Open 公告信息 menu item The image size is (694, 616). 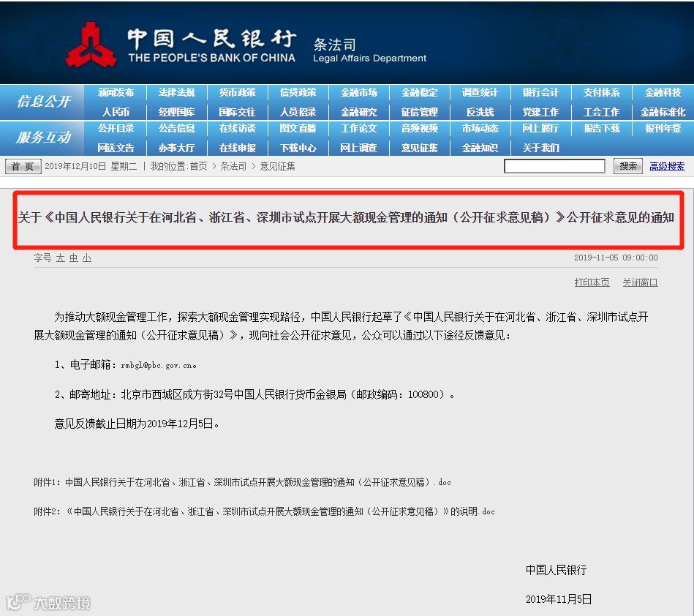(176, 129)
